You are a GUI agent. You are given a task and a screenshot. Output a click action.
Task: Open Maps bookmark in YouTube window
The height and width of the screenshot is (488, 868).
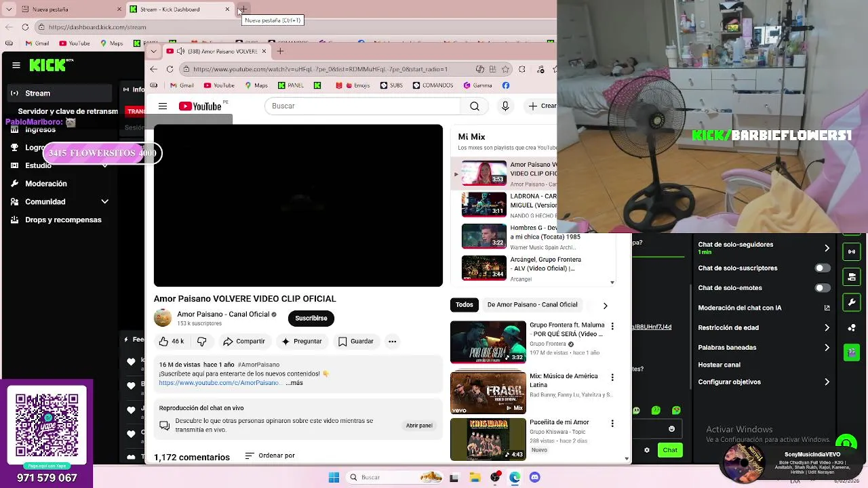[x=256, y=85]
